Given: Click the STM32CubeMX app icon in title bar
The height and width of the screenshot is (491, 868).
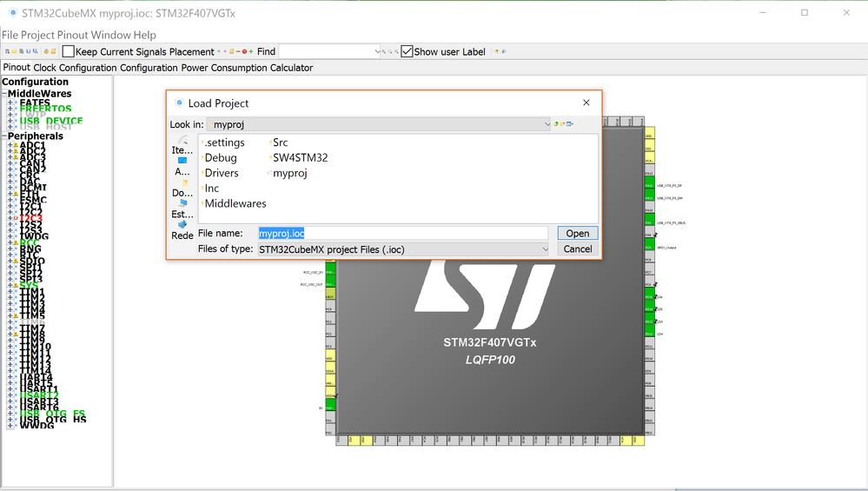Looking at the screenshot, I should (x=13, y=13).
